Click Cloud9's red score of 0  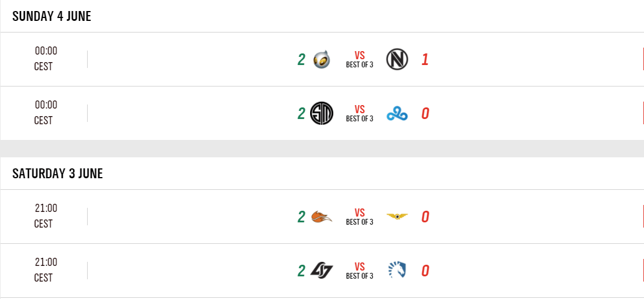click(425, 114)
